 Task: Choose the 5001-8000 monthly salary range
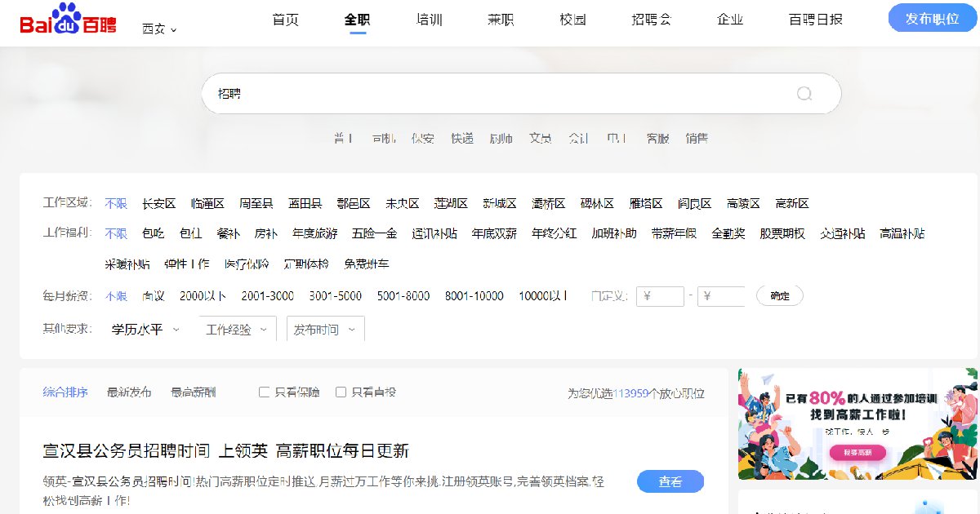click(x=403, y=296)
